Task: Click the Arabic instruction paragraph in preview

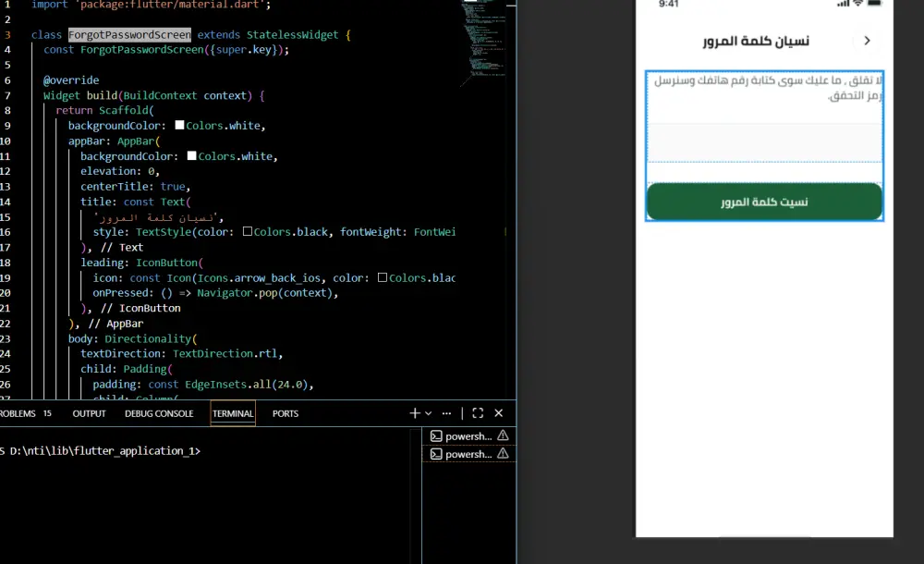Action: pyautogui.click(x=768, y=88)
